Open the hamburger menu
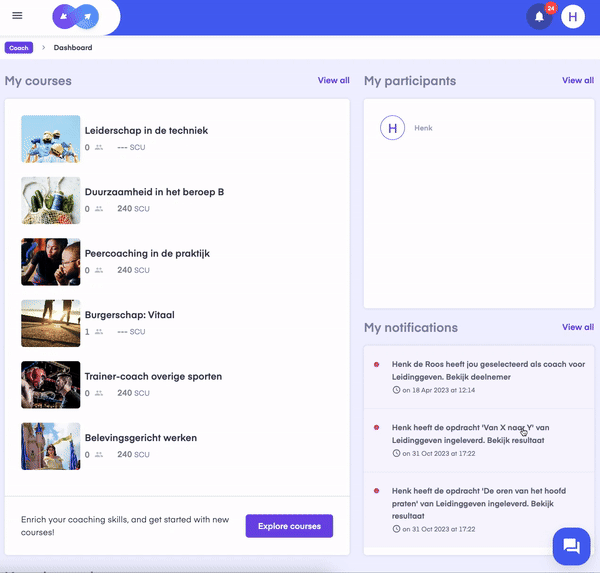Viewport: 600px width, 573px height. click(x=17, y=16)
